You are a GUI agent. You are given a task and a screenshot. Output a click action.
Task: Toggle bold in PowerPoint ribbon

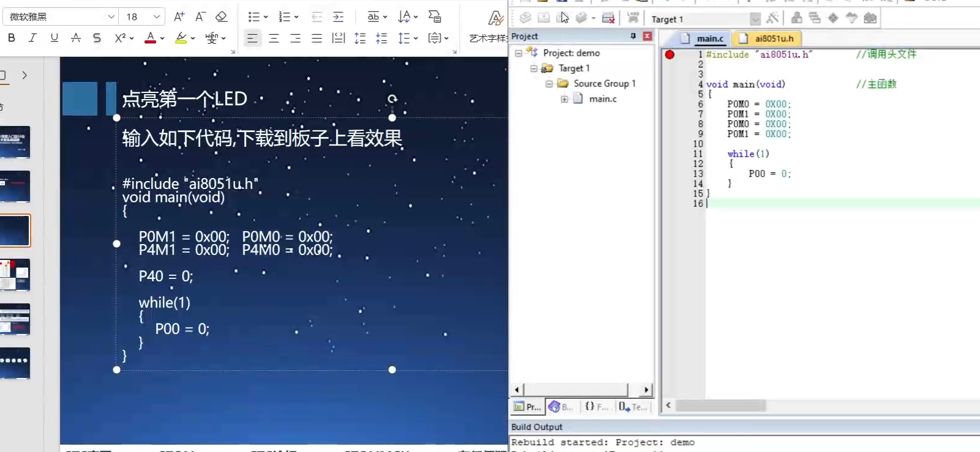coord(12,38)
